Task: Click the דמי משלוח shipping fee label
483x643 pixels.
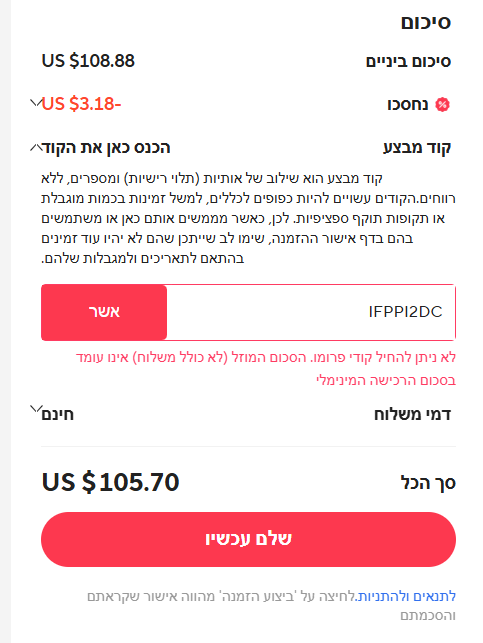Action: coord(412,415)
